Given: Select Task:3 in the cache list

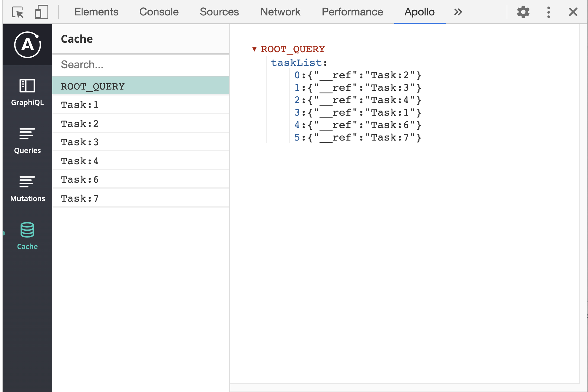Looking at the screenshot, I should coord(141,142).
